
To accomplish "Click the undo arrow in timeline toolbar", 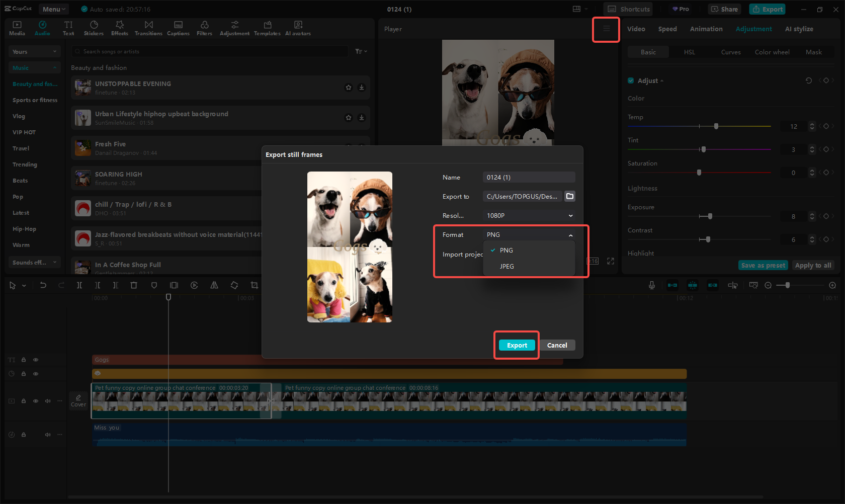I will [x=43, y=285].
